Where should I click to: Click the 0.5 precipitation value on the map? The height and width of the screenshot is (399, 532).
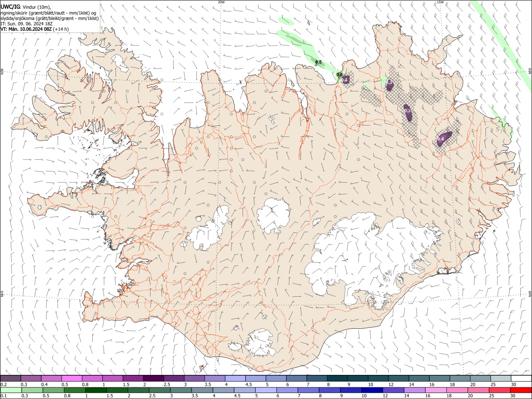[x=318, y=62]
